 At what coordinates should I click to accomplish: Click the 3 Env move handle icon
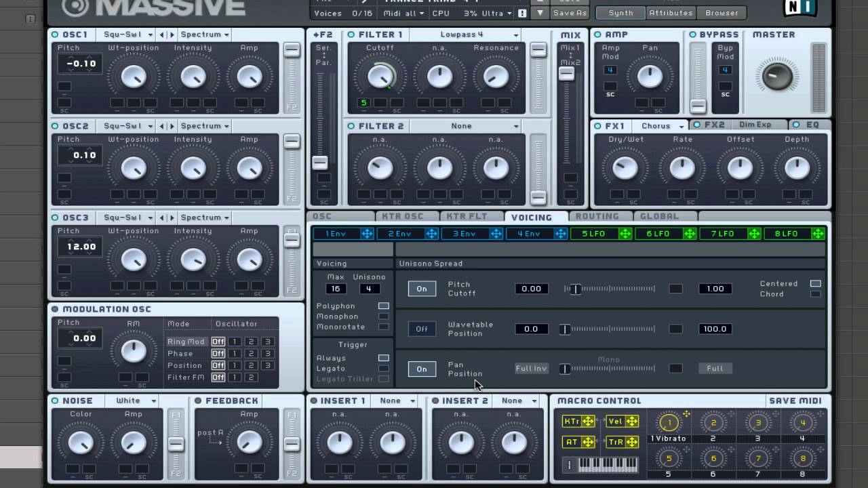[x=496, y=234]
